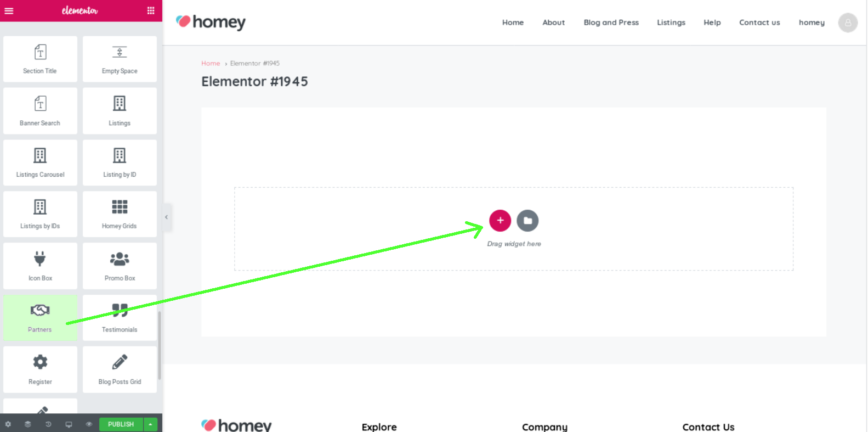The width and height of the screenshot is (868, 432).
Task: Switch responsive mode via desktop icon
Action: [69, 424]
